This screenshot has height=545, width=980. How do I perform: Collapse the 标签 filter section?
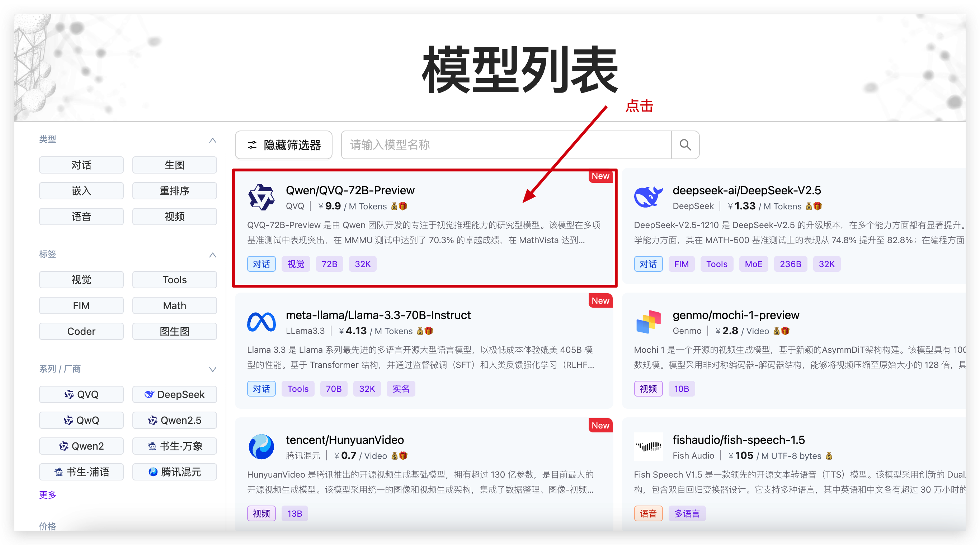(213, 255)
